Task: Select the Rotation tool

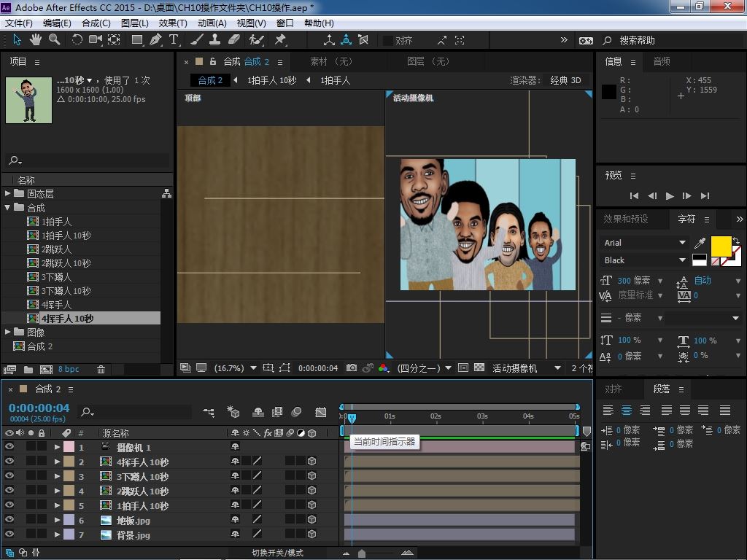Action: 77,40
